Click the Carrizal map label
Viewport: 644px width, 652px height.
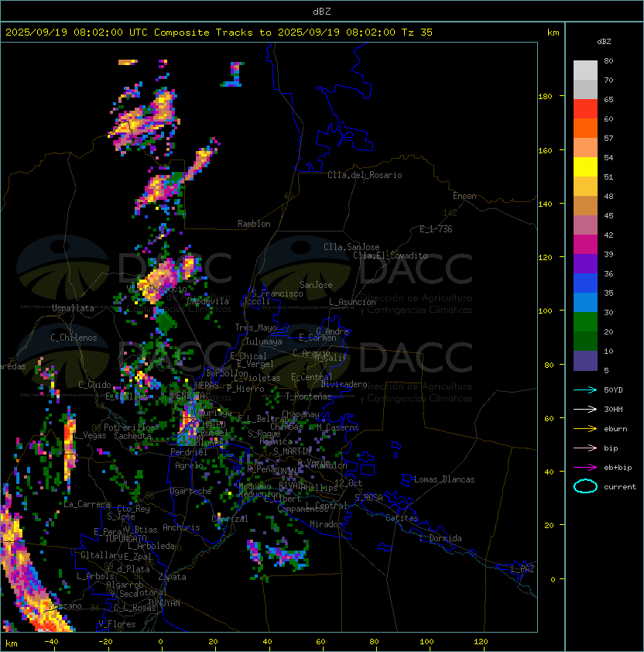(230, 519)
